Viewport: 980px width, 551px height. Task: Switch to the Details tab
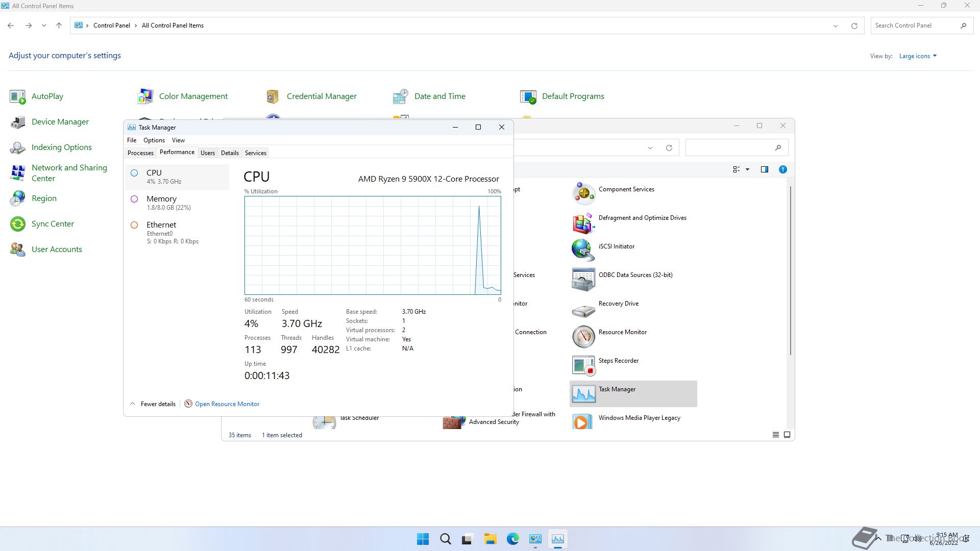tap(230, 153)
